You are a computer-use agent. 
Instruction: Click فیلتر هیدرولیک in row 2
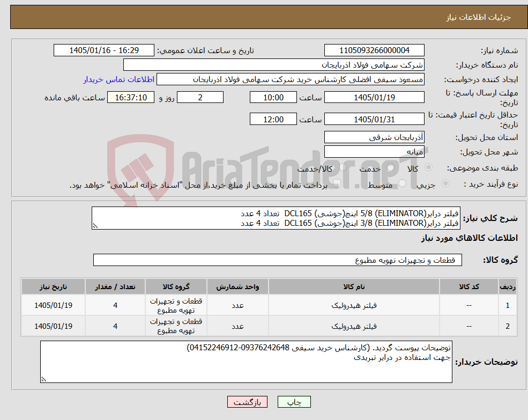pyautogui.click(x=354, y=326)
